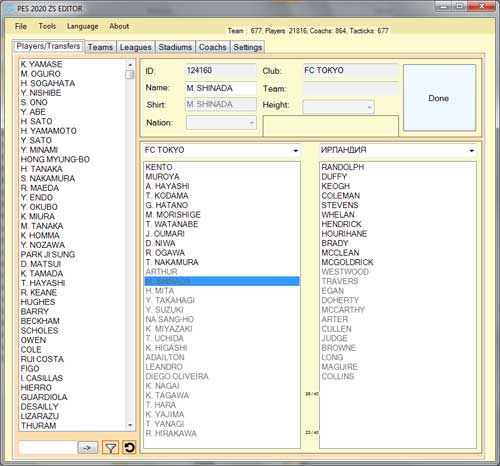
Task: Expand the ИРЛАНДИЯ team dropdown
Action: (x=471, y=151)
